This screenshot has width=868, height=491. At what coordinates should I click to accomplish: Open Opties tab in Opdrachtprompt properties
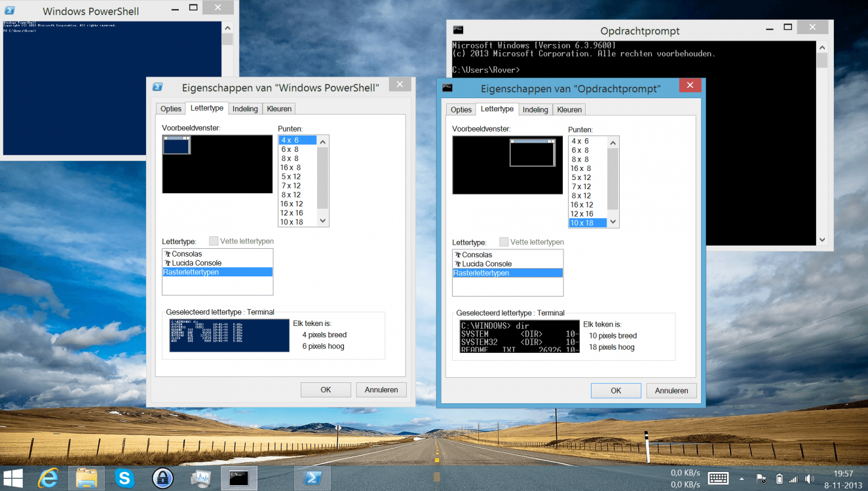click(x=461, y=109)
